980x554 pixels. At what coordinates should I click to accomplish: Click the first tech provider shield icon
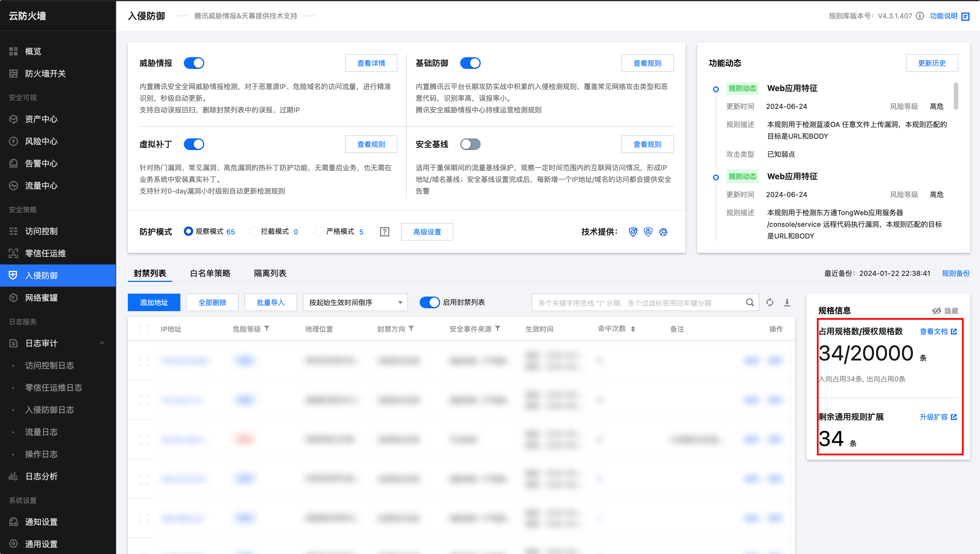[633, 232]
